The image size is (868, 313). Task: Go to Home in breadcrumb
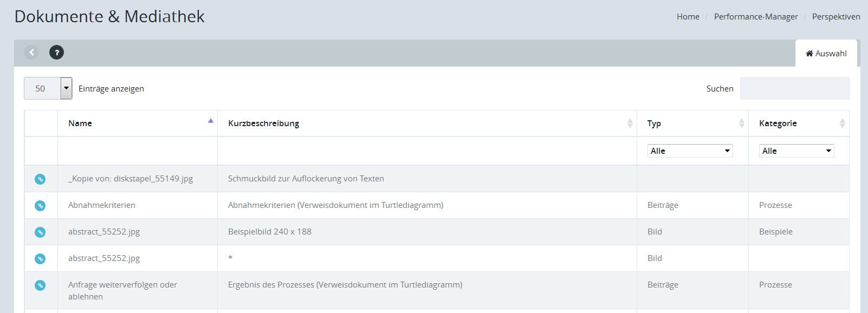[688, 17]
